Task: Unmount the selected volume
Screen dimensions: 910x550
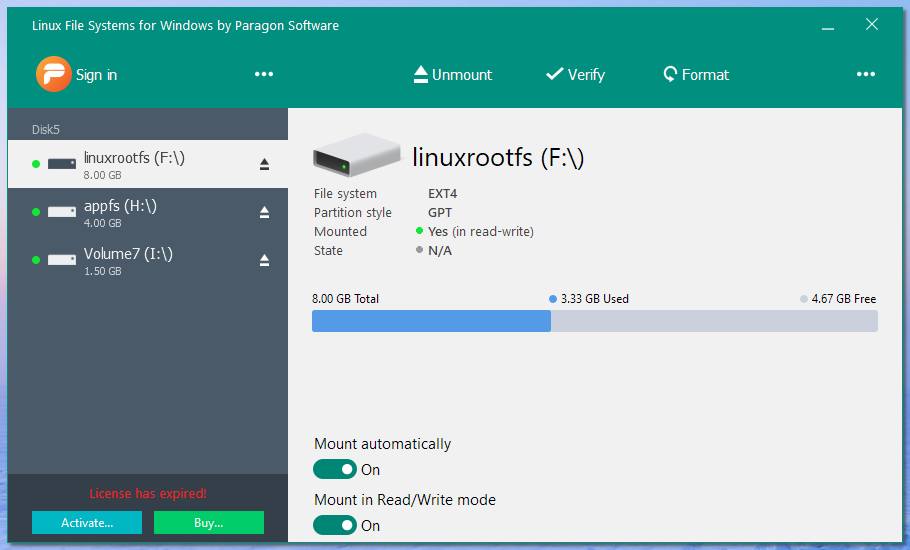Action: [453, 74]
